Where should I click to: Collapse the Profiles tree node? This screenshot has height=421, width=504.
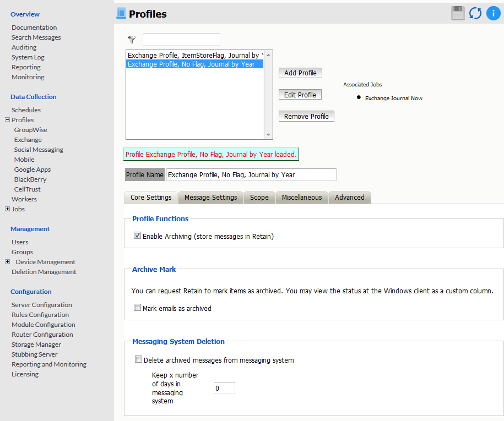(x=7, y=120)
